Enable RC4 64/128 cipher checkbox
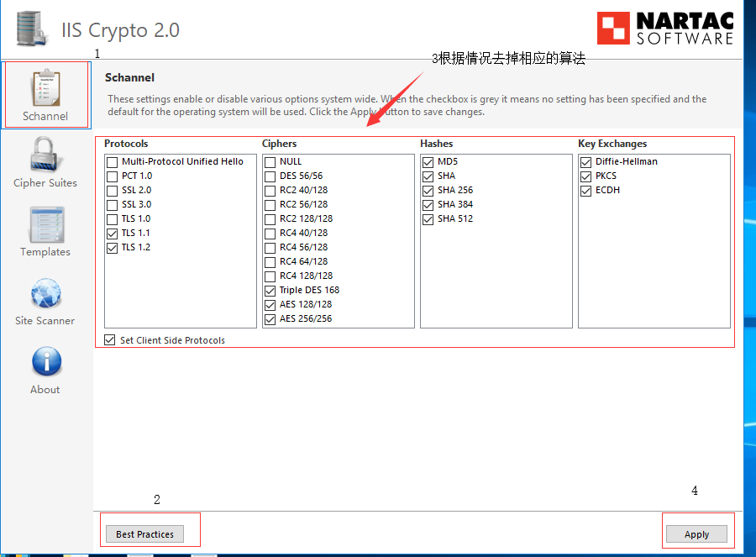756x557 pixels. tap(270, 262)
